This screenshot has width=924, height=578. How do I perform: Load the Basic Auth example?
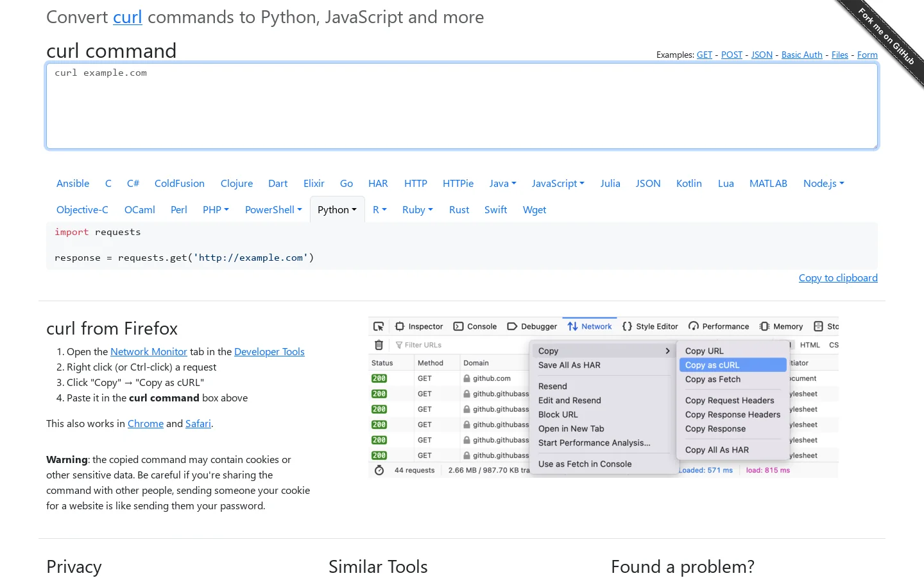tap(802, 55)
